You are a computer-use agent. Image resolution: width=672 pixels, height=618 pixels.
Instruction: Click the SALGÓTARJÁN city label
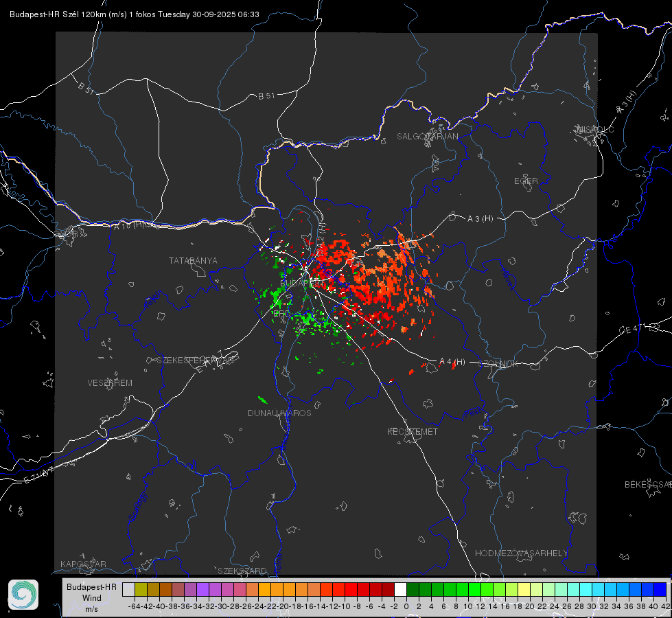point(427,137)
